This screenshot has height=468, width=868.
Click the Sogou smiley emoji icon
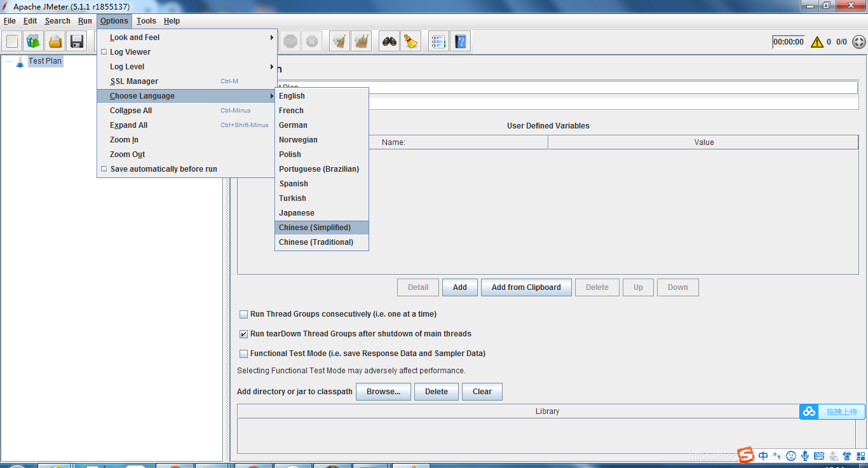(790, 455)
